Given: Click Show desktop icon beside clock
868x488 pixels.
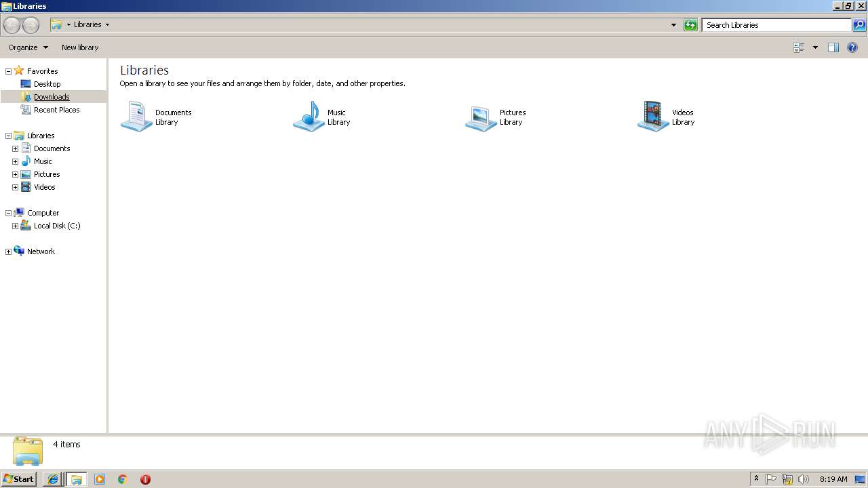Looking at the screenshot, I should (860, 479).
